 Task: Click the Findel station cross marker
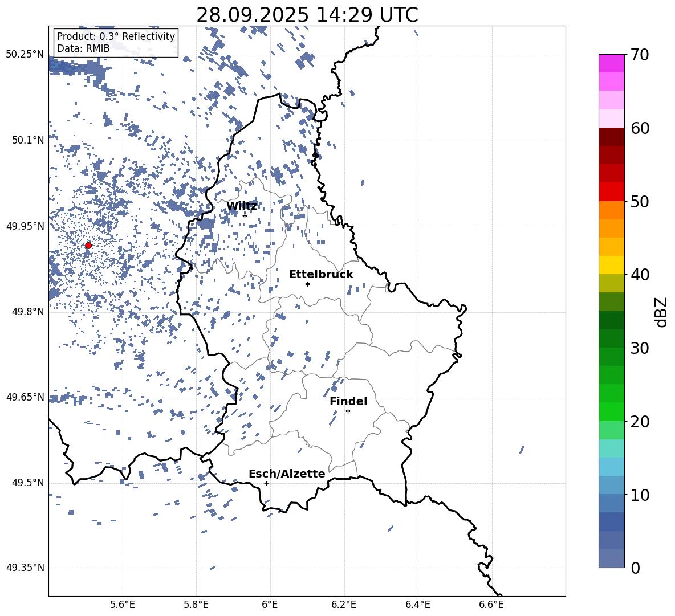point(348,411)
